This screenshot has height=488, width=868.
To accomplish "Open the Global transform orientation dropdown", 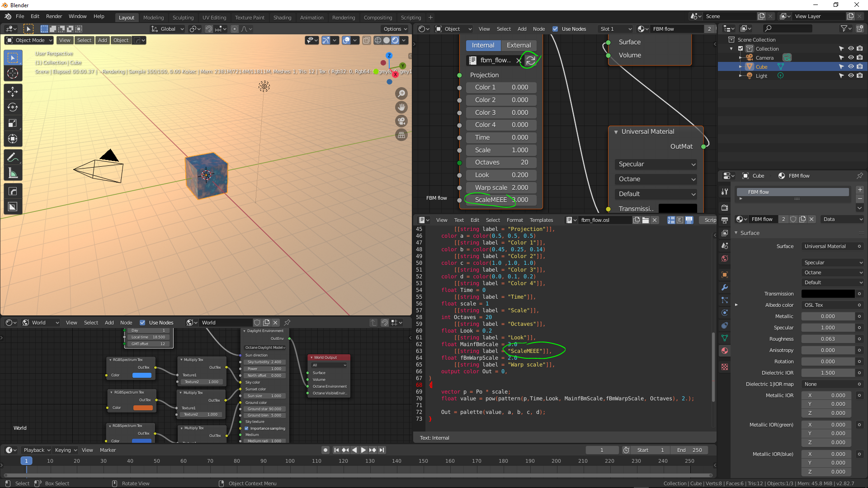I will [x=168, y=29].
